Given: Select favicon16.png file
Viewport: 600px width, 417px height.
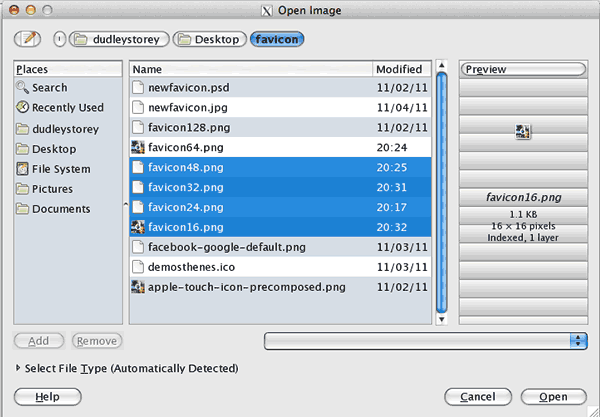Looking at the screenshot, I should (x=280, y=227).
